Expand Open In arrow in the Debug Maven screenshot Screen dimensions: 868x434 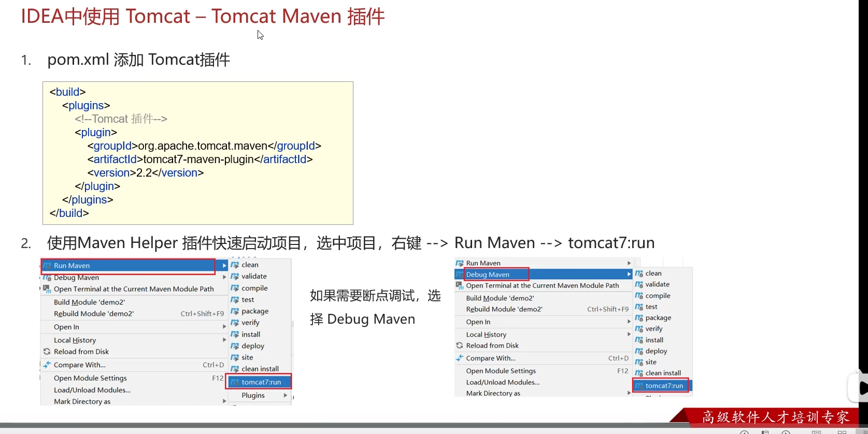(x=629, y=322)
